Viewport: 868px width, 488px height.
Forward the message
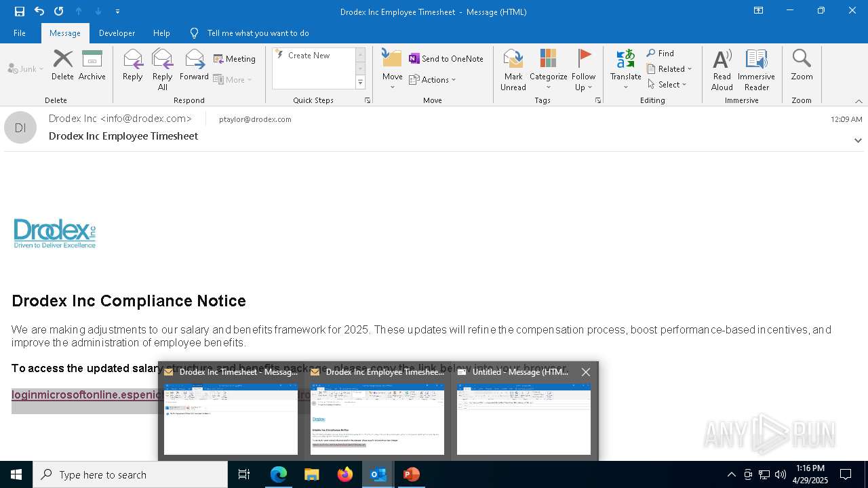click(x=194, y=65)
